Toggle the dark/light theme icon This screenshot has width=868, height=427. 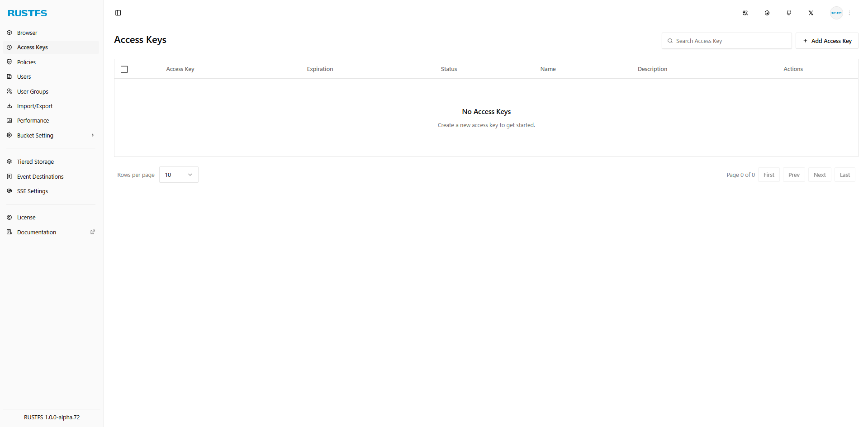coord(767,13)
